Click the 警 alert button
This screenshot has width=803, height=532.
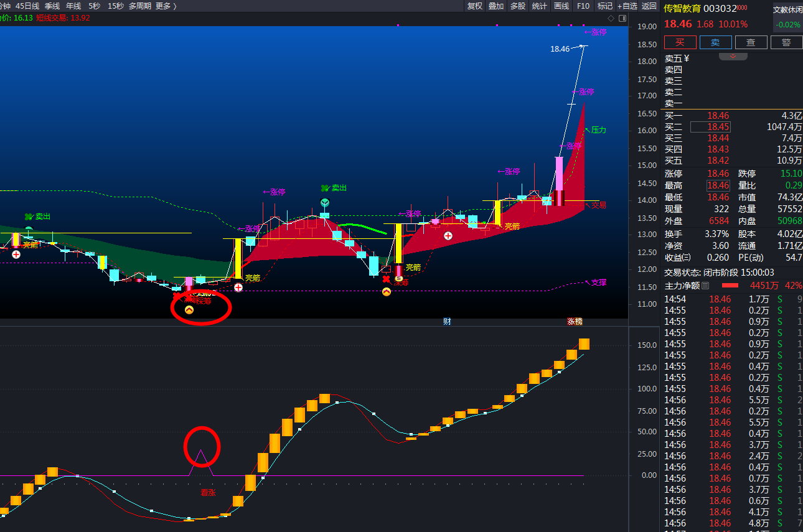[x=787, y=42]
